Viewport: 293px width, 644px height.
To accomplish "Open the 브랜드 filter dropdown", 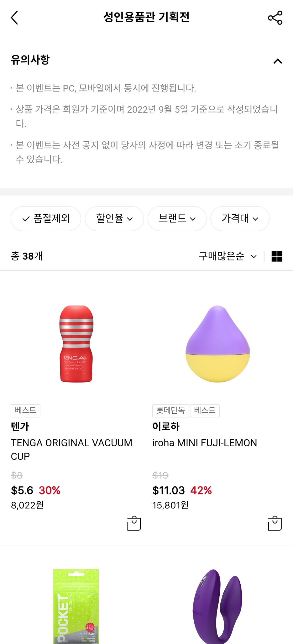I will click(x=177, y=219).
